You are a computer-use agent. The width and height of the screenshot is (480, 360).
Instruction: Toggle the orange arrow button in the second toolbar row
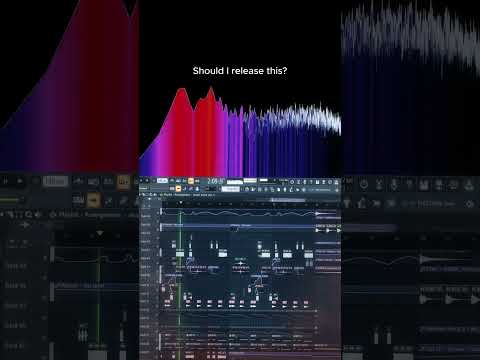[178, 189]
